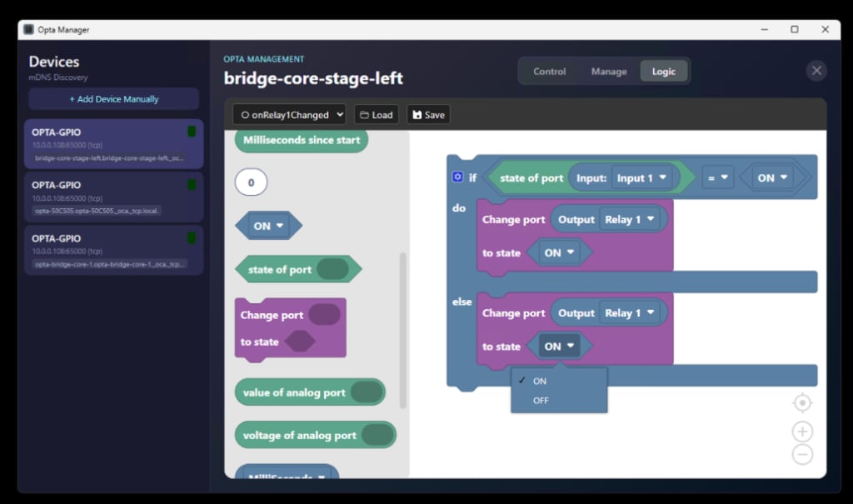Open the onRelay1Changed event dropdown
The width and height of the screenshot is (853, 504).
coord(289,115)
